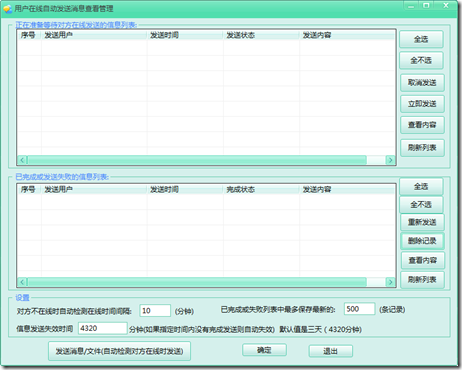Click 查看内容 button beside the completed list
This screenshot has width=462, height=370.
pos(422,260)
